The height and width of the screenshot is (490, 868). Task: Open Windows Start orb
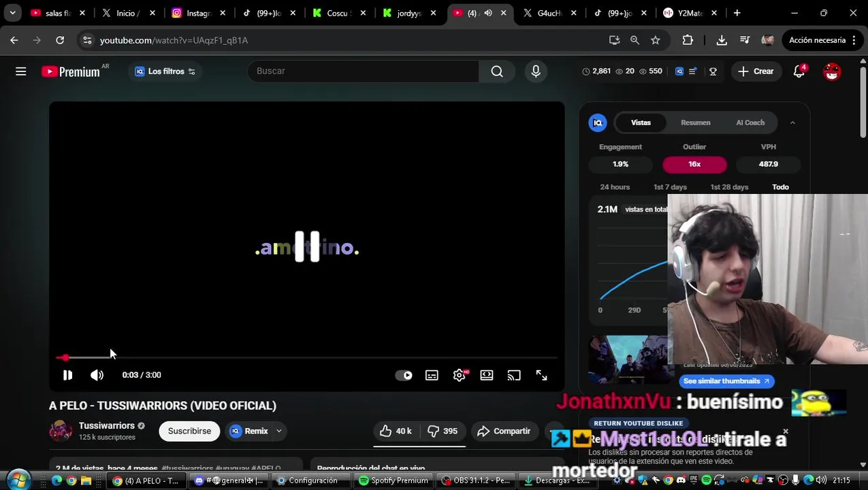point(18,480)
